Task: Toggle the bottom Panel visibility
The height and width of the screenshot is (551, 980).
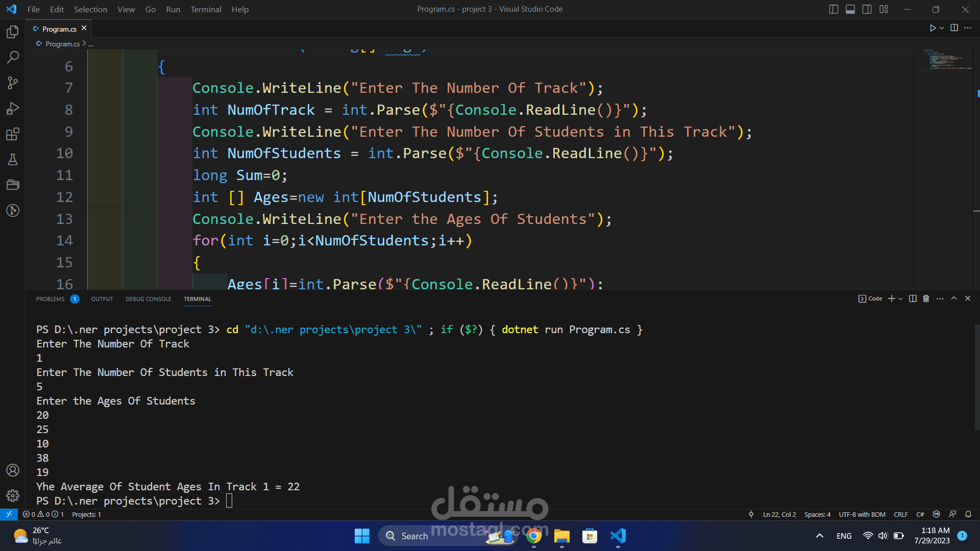Action: (850, 9)
